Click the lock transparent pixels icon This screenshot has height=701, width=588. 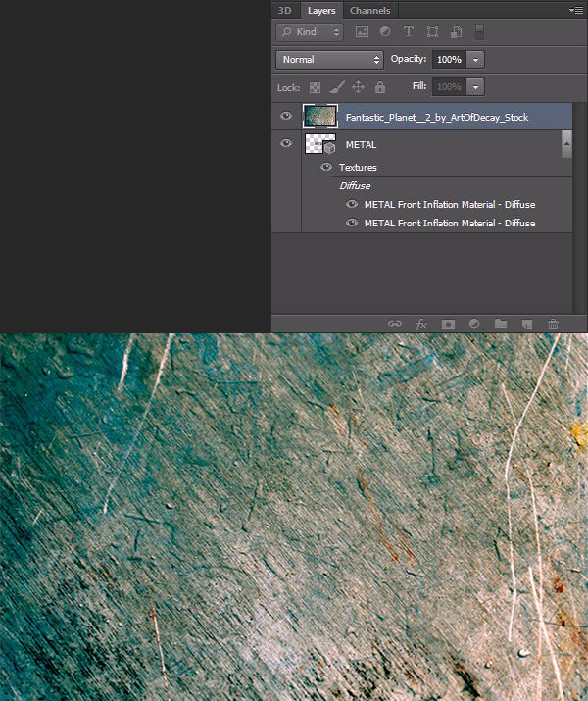[x=316, y=87]
